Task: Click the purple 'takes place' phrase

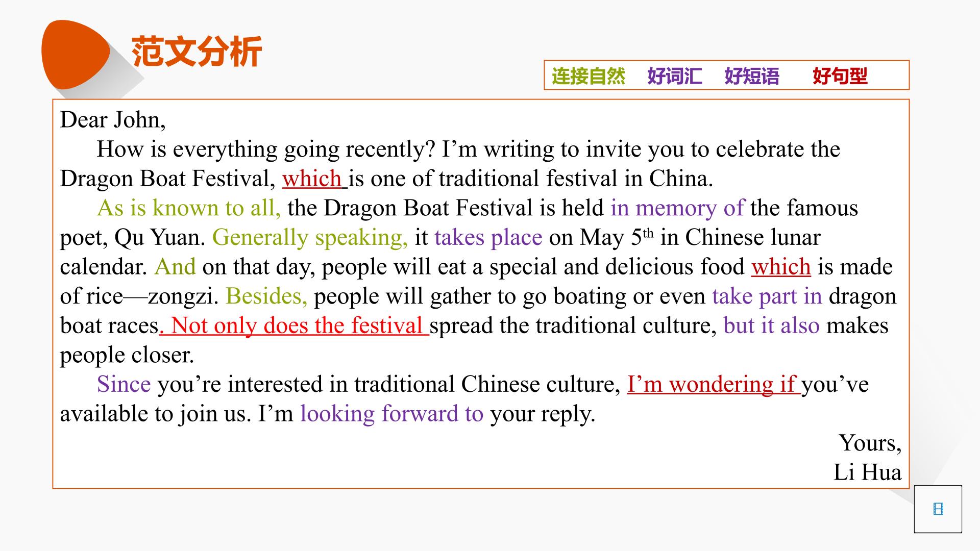Action: [488, 238]
